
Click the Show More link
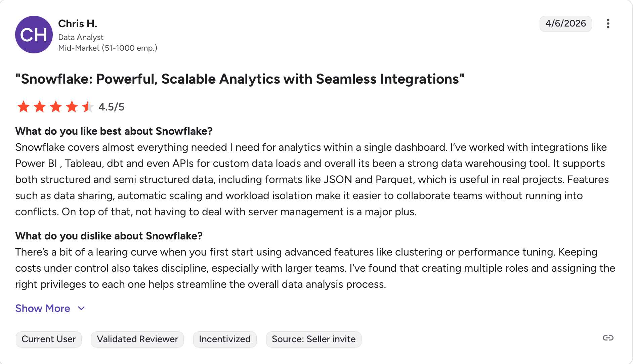tap(43, 308)
